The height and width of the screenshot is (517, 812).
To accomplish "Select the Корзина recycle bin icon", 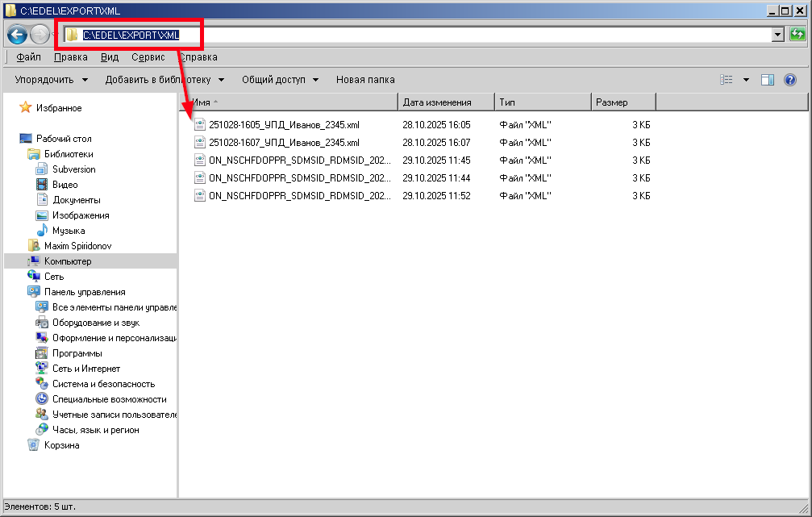I will (x=33, y=445).
